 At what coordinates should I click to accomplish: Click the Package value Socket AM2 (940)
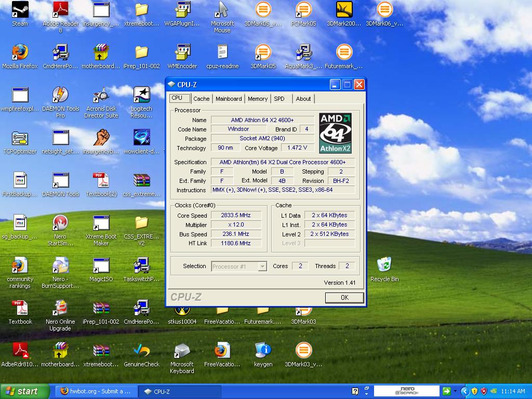(x=262, y=138)
